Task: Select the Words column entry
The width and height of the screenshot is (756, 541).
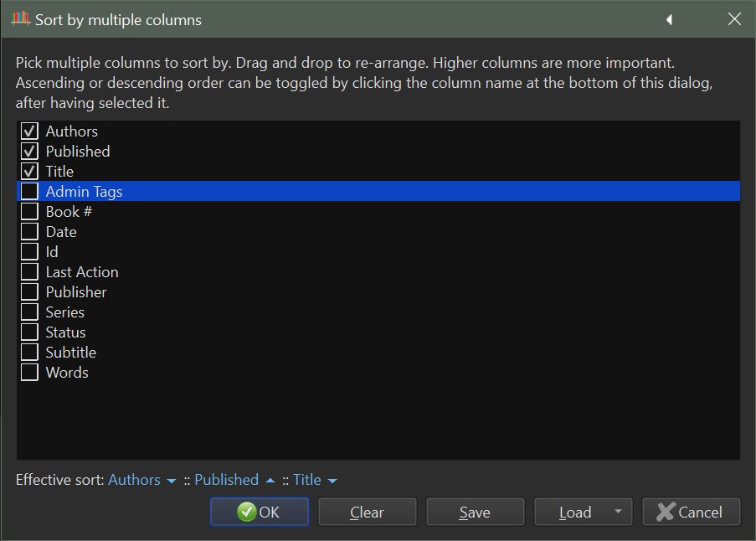Action: coord(67,373)
